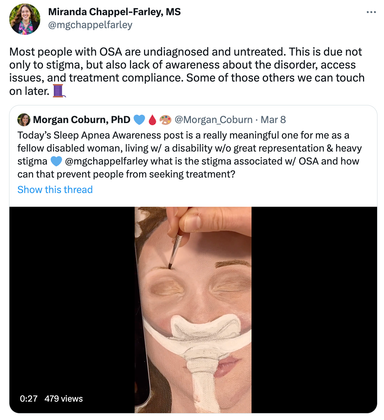
Task: Open Morgan Coburn's small profile avatar
Action: point(24,120)
